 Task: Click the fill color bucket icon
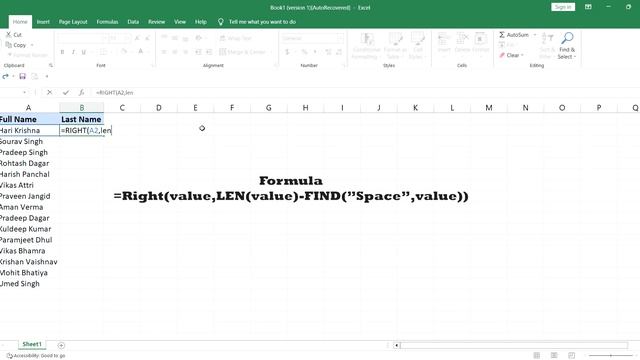tap(124, 52)
